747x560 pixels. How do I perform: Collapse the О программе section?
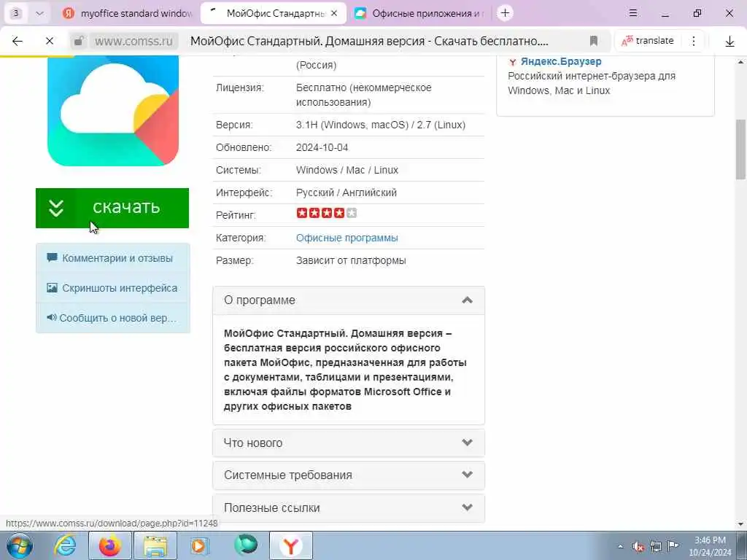click(x=349, y=300)
